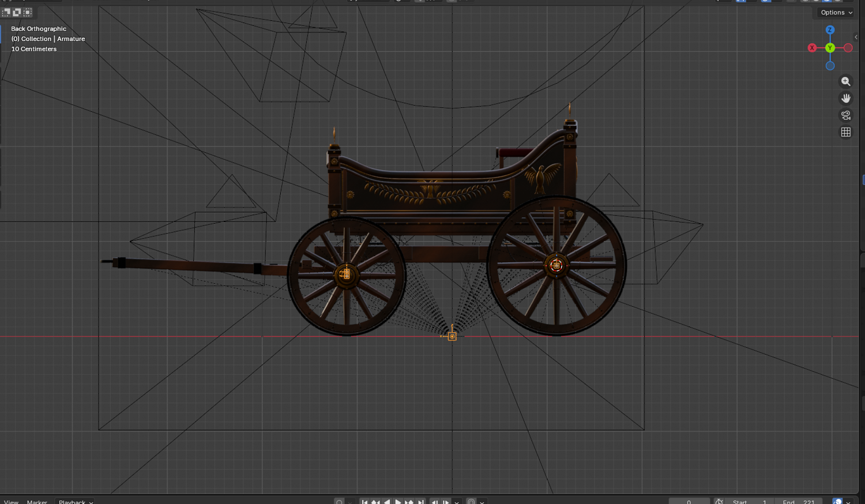Select the pan view hand icon
Viewport: 865px width, 504px height.
845,99
